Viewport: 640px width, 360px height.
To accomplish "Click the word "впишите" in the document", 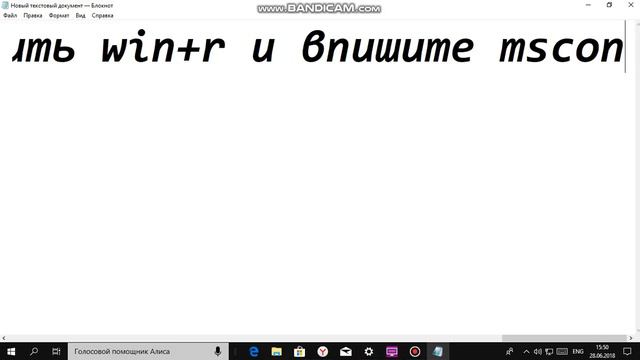I will [388, 47].
